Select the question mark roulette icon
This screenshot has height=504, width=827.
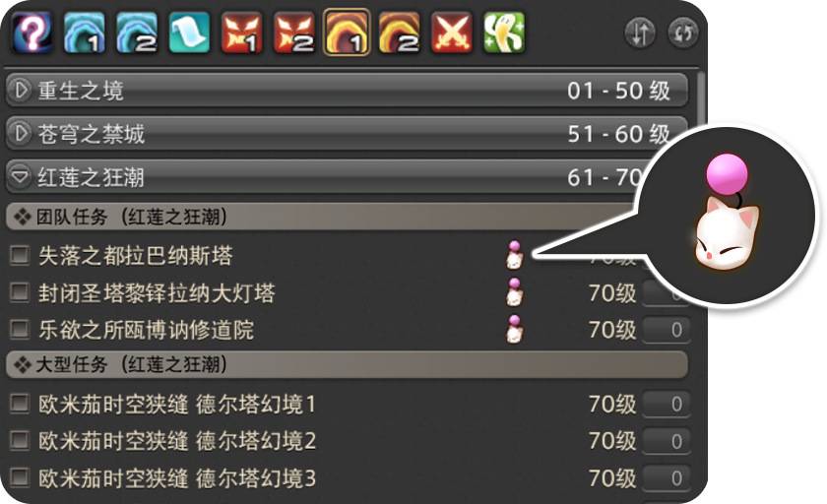pyautogui.click(x=32, y=32)
